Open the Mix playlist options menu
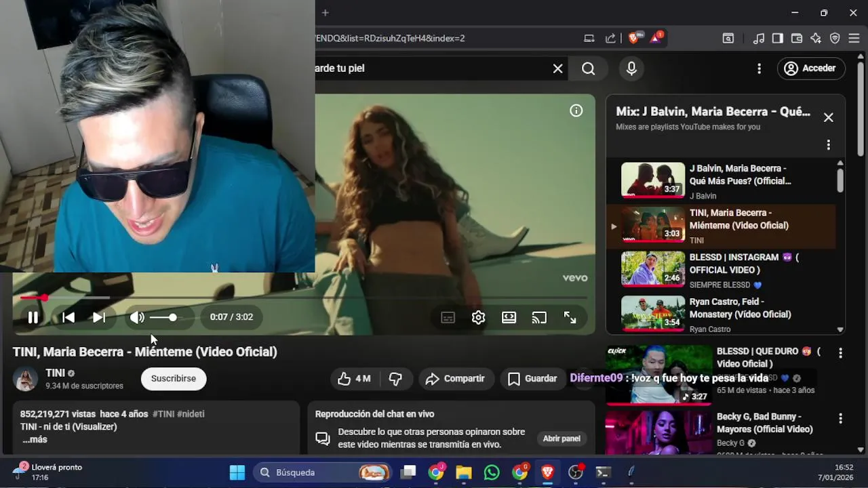 point(828,145)
